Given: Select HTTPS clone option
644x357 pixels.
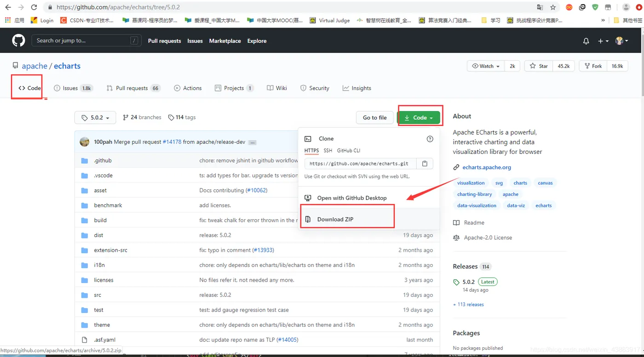Looking at the screenshot, I should click(x=311, y=151).
